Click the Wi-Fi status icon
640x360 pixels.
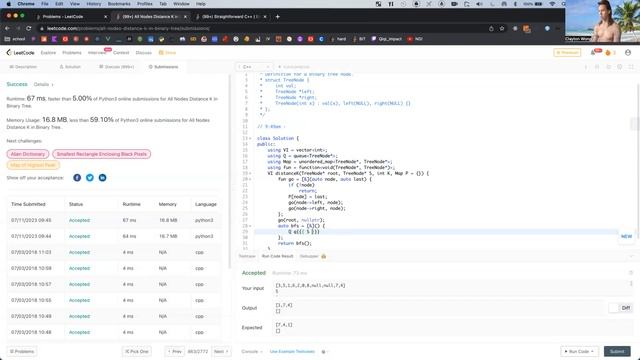point(552,4)
